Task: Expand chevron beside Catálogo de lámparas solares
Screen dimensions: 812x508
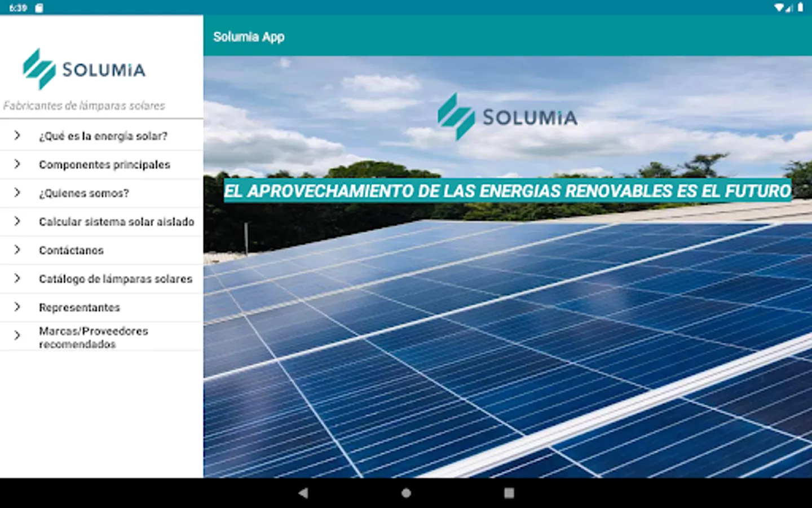Action: [x=17, y=278]
